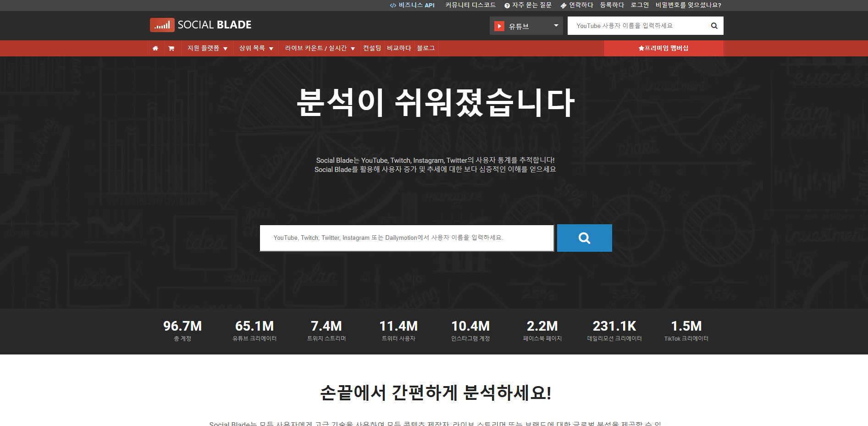Expand the 지원 플랫폼 menu
Viewport: 868px width, 426px height.
[207, 48]
